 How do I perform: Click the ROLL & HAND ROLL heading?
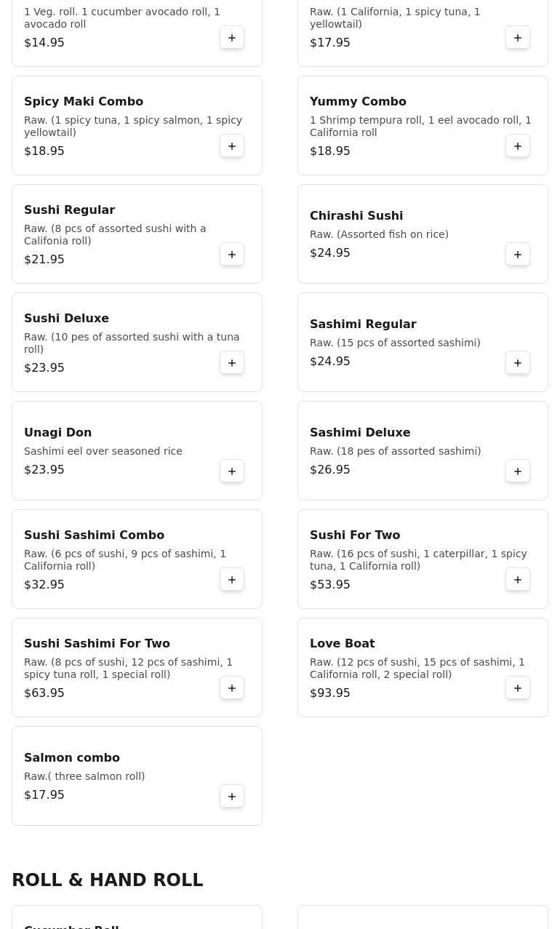tap(108, 880)
